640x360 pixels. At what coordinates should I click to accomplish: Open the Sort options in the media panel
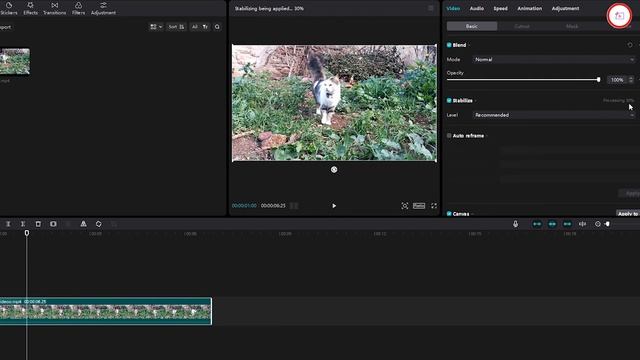click(x=176, y=27)
